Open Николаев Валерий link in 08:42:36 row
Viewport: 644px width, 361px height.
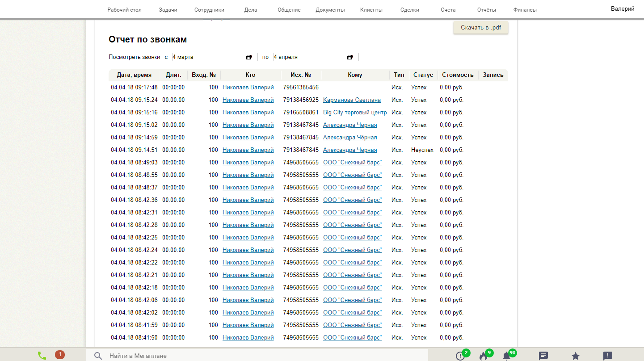tap(248, 200)
